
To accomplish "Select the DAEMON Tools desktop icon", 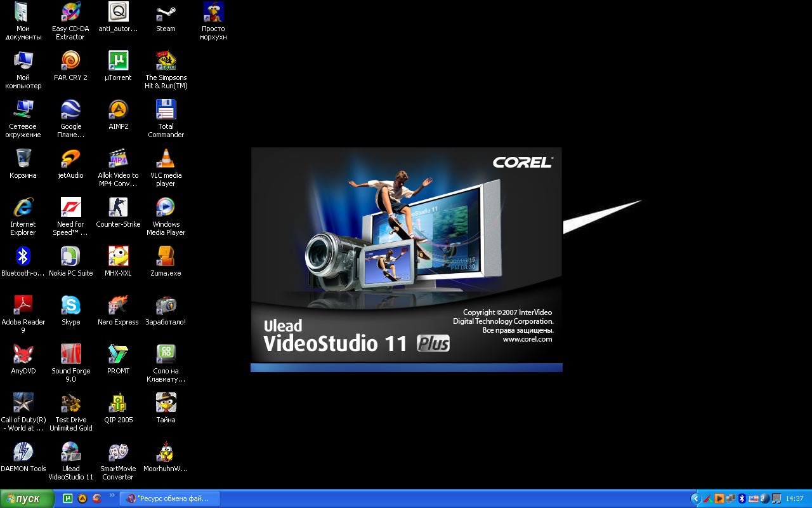I will pyautogui.click(x=23, y=452).
